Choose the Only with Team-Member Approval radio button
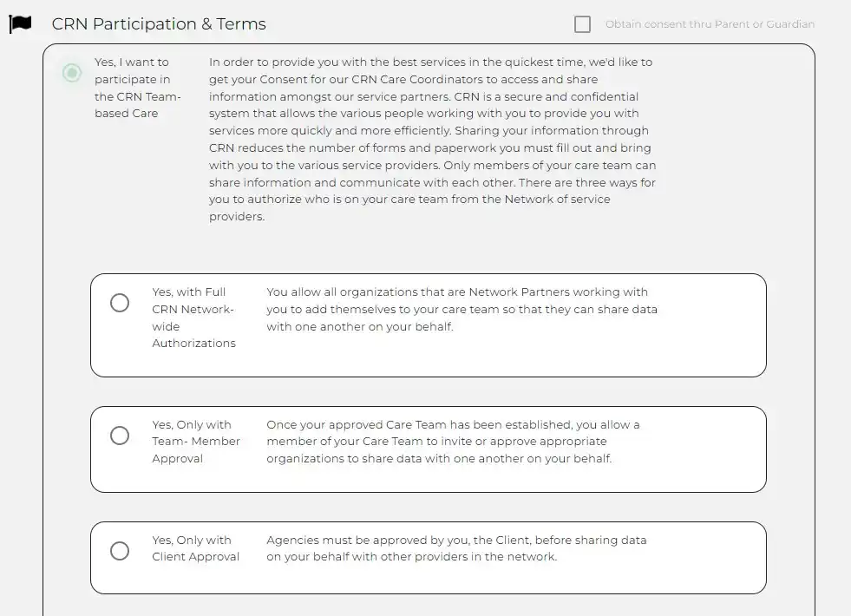This screenshot has width=851, height=616. (120, 436)
